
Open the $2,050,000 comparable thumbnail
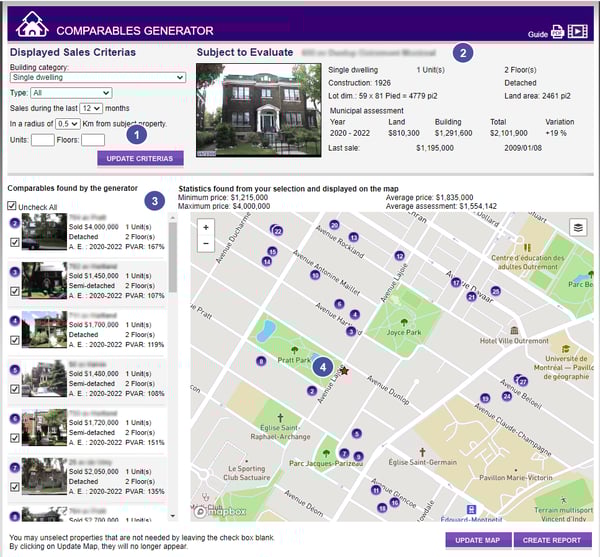[x=44, y=477]
